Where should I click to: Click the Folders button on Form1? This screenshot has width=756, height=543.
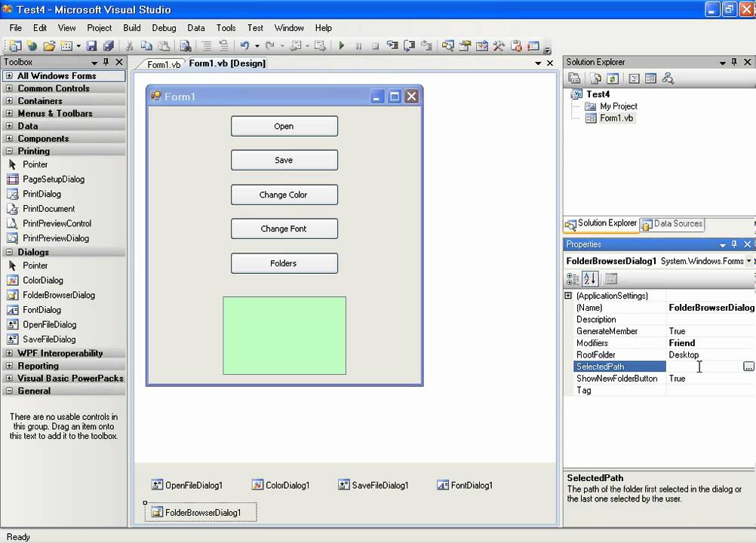click(284, 263)
